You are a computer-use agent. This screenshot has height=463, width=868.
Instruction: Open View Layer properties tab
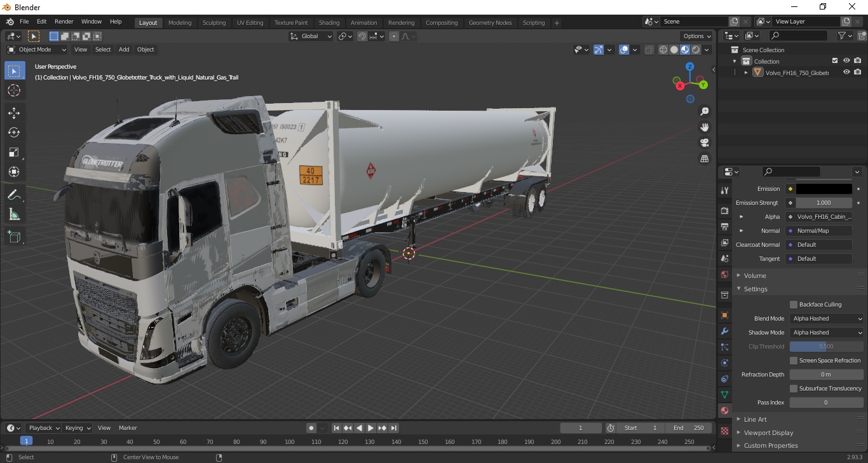(x=724, y=243)
